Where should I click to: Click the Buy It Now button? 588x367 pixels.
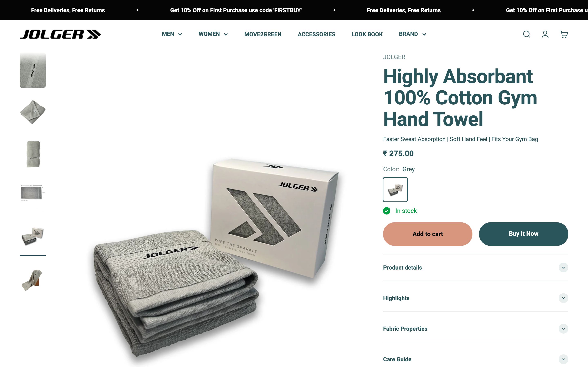pos(523,234)
